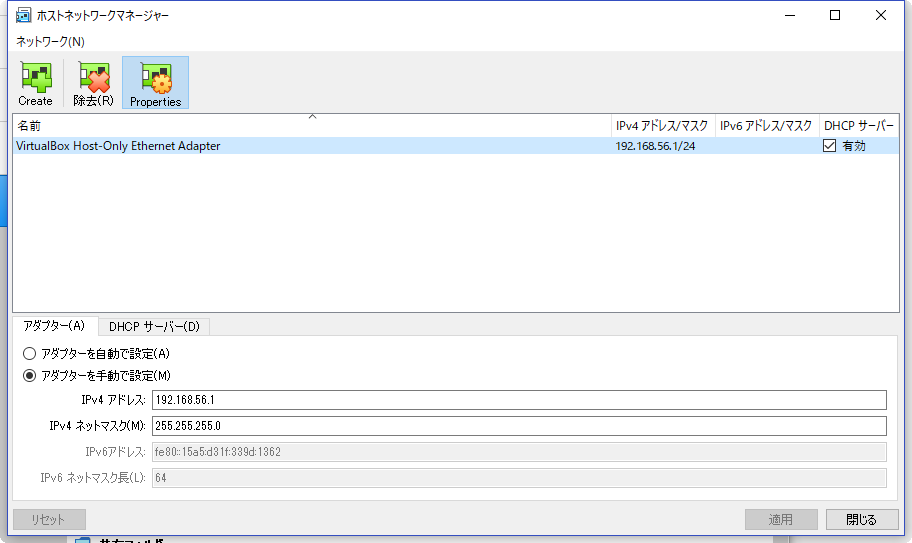Click the 除去(R) remove adapter icon

pos(94,83)
